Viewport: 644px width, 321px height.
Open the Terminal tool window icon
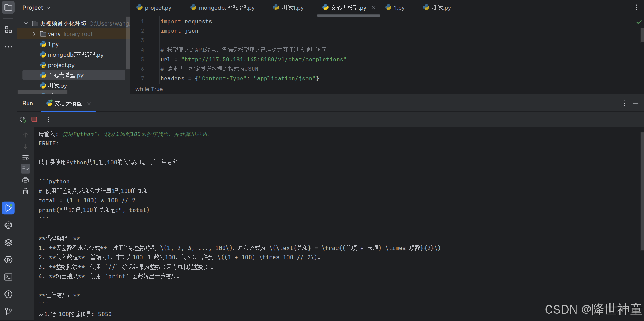pyautogui.click(x=8, y=277)
